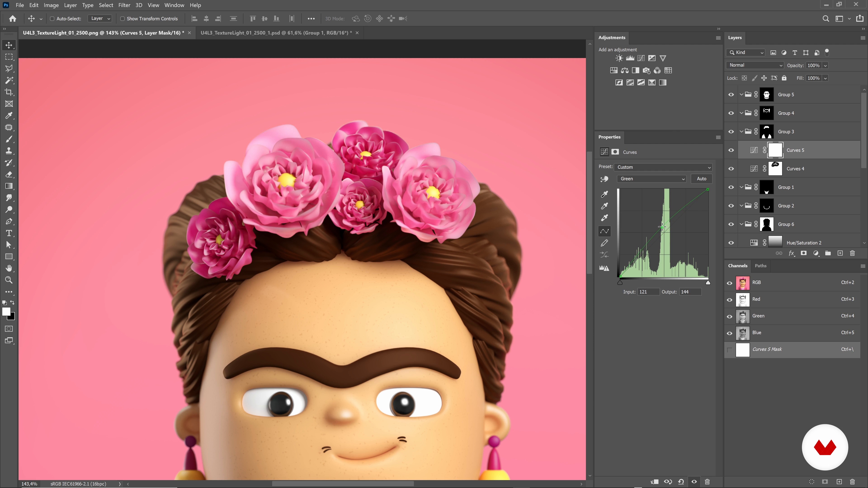Select the Polygonal Lasso tool
The height and width of the screenshot is (488, 868).
click(9, 69)
